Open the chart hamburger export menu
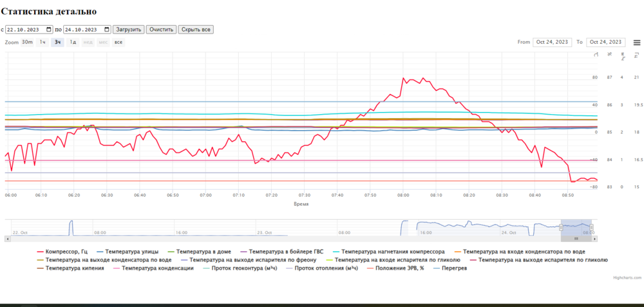The image size is (644, 307). [x=637, y=43]
